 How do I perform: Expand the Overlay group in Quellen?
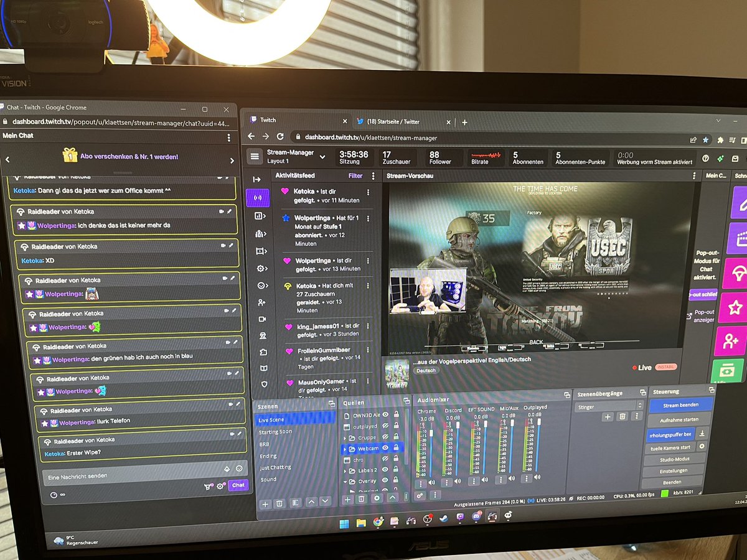[x=345, y=481]
